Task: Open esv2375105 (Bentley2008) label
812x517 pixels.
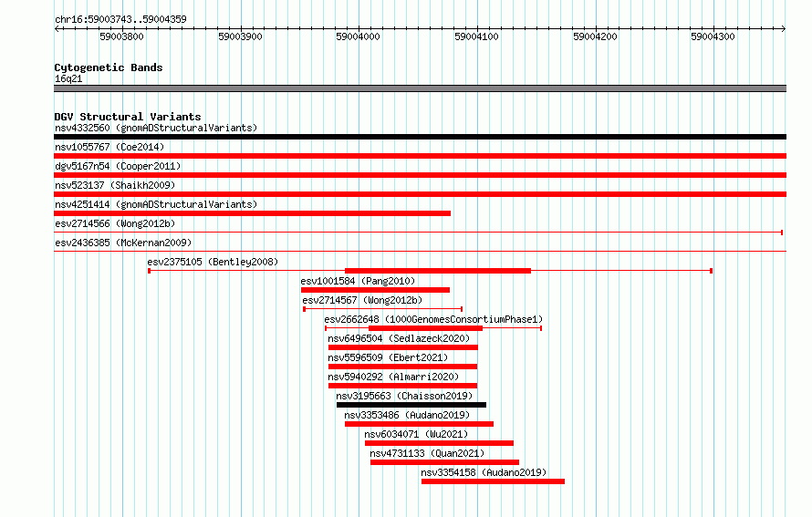Action: coord(213,262)
